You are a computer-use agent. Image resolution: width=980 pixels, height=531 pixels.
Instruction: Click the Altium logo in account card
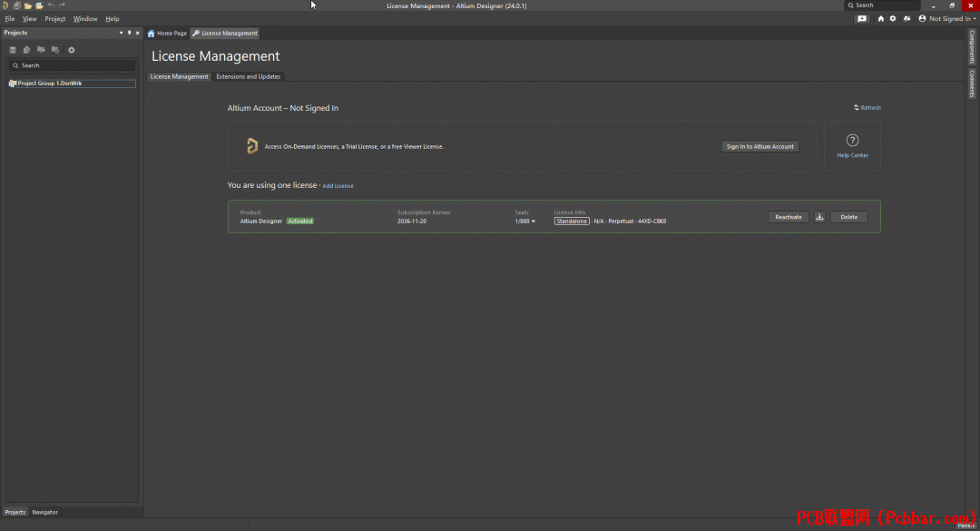point(252,146)
